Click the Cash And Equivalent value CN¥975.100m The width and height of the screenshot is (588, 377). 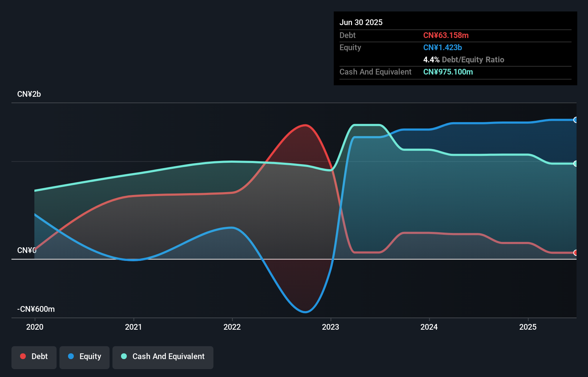click(448, 72)
